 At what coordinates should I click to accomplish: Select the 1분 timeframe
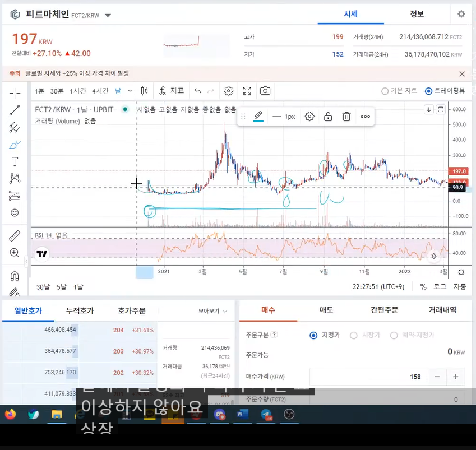pyautogui.click(x=39, y=91)
